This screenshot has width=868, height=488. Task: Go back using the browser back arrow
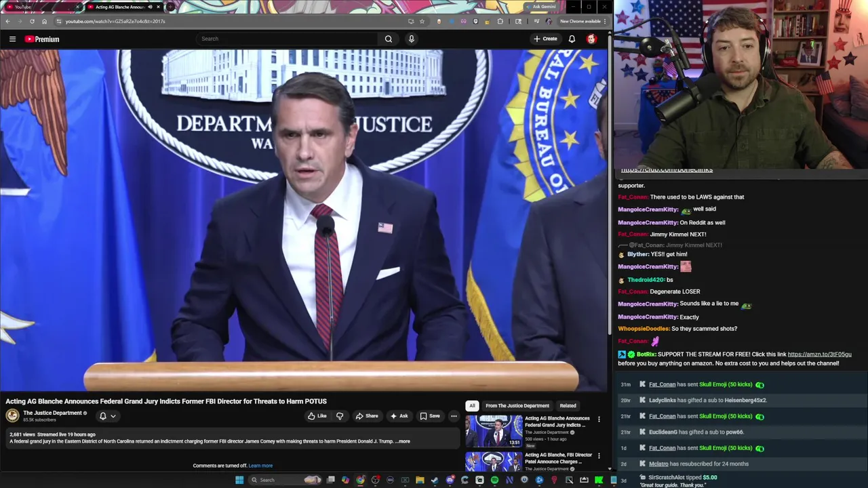click(x=7, y=21)
